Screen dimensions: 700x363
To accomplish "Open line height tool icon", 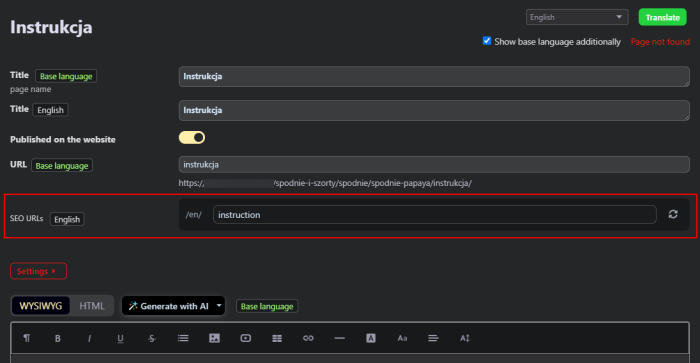I will pyautogui.click(x=465, y=338).
